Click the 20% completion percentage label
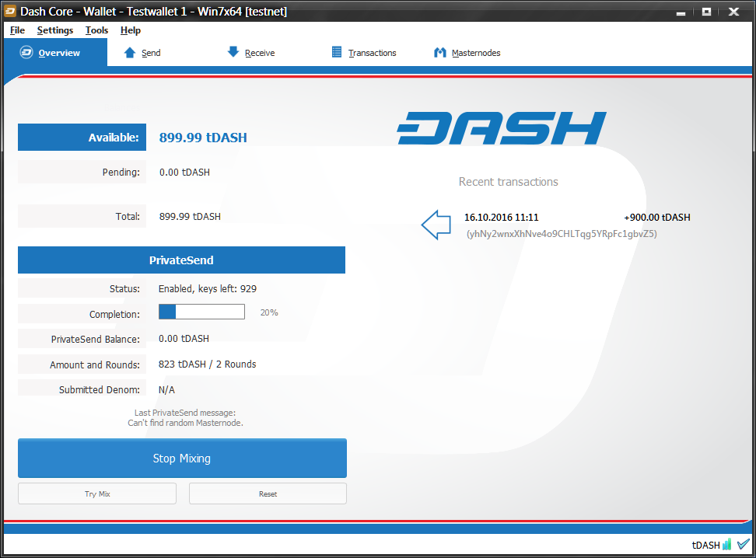The height and width of the screenshot is (558, 756). [x=269, y=312]
